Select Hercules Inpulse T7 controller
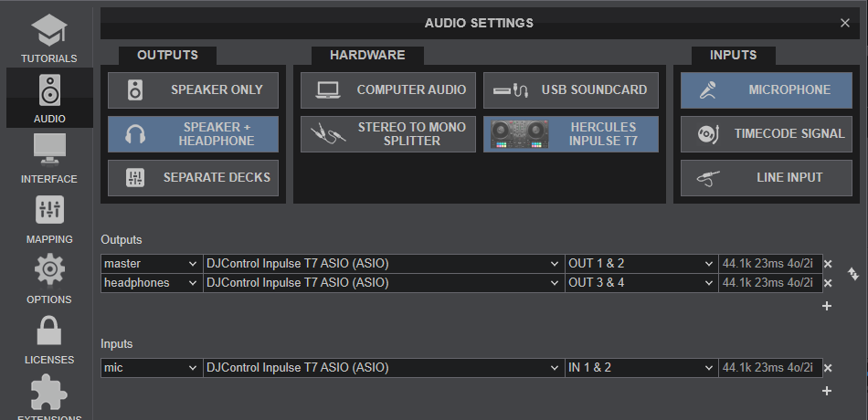This screenshot has width=868, height=420. [570, 133]
